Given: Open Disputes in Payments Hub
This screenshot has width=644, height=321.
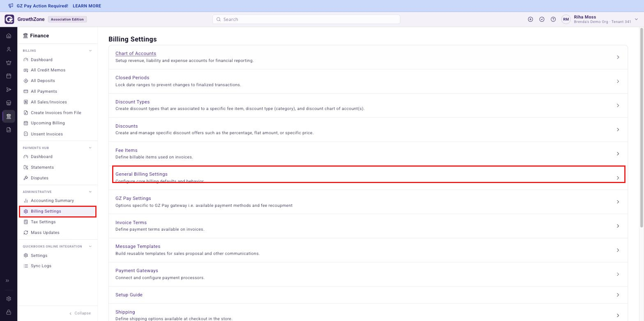Looking at the screenshot, I should (39, 178).
